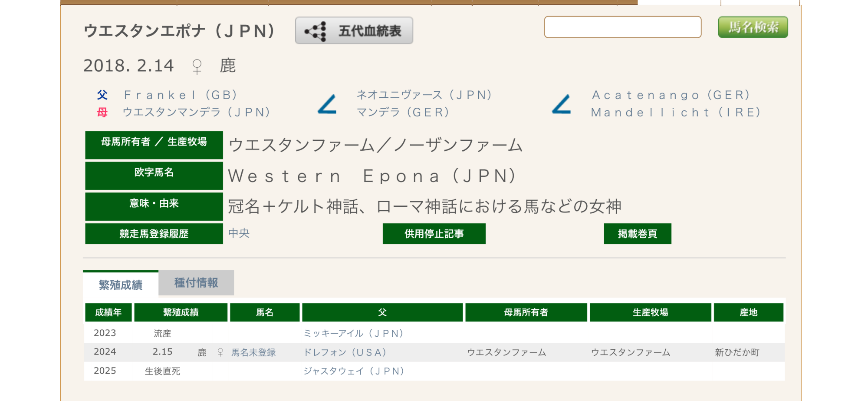
Task: Open sire link Frankel (GB)
Action: pyautogui.click(x=181, y=95)
